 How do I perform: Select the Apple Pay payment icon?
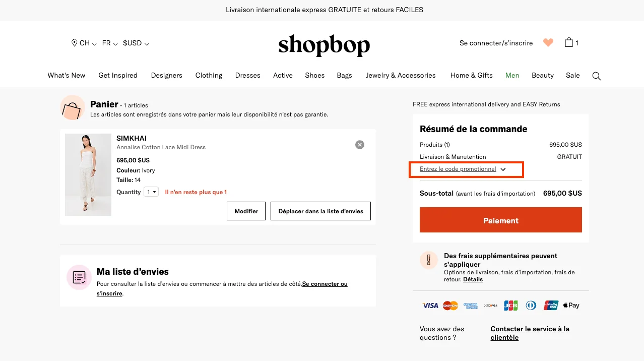pyautogui.click(x=570, y=305)
